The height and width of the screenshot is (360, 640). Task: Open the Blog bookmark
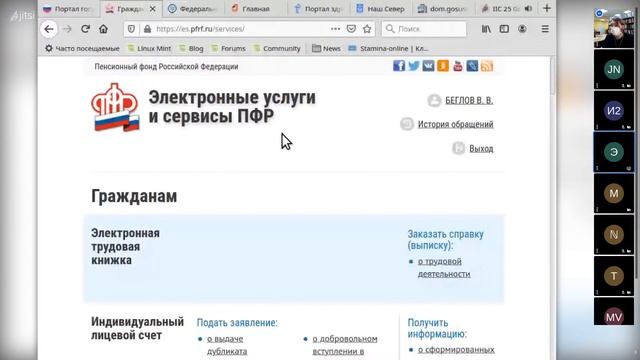coord(191,49)
